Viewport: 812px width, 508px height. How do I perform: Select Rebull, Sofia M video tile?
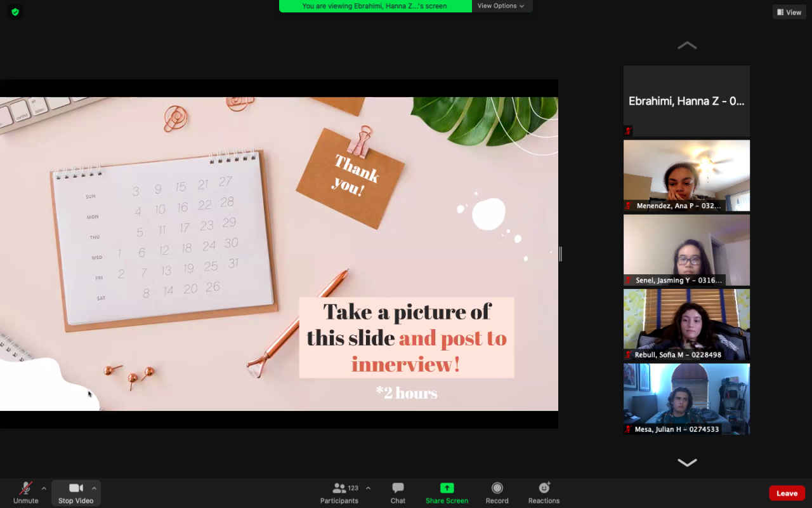tap(686, 324)
